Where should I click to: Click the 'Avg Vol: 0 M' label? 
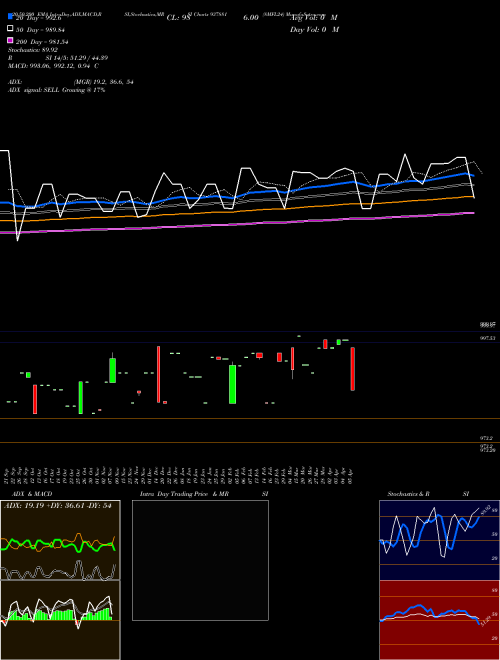pyautogui.click(x=314, y=18)
